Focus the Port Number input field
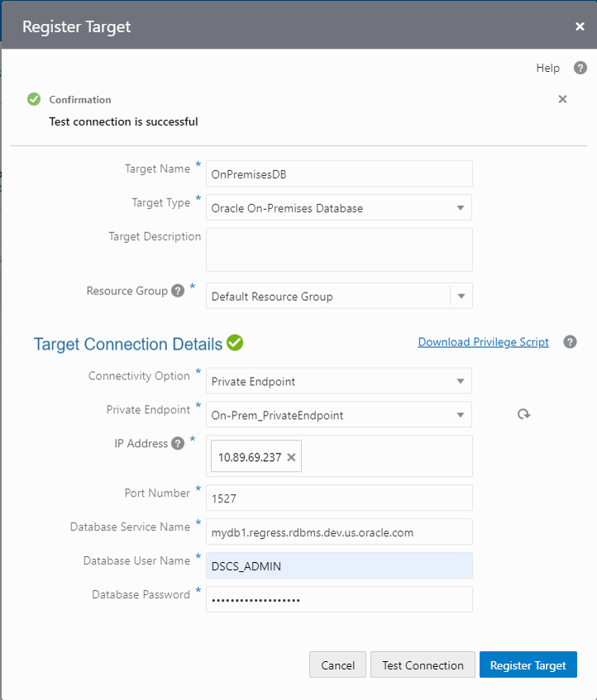Screen dimensions: 597x700 (339, 498)
